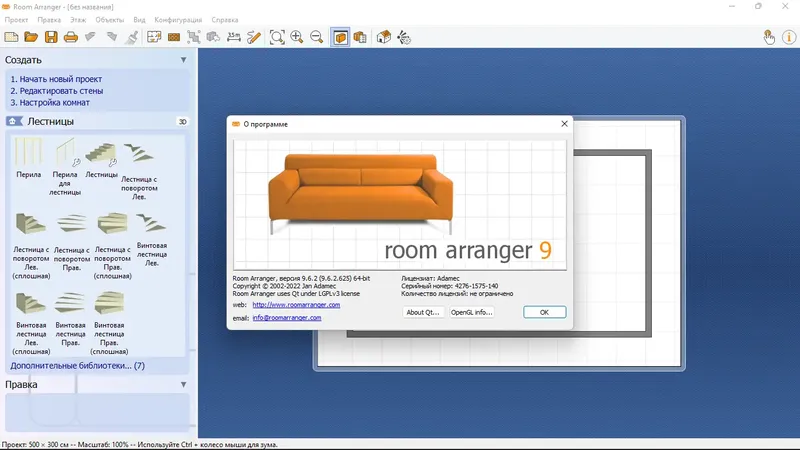Screen dimensions: 800x450
Task: Click the add object toolbar icon
Action: [x=213, y=37]
